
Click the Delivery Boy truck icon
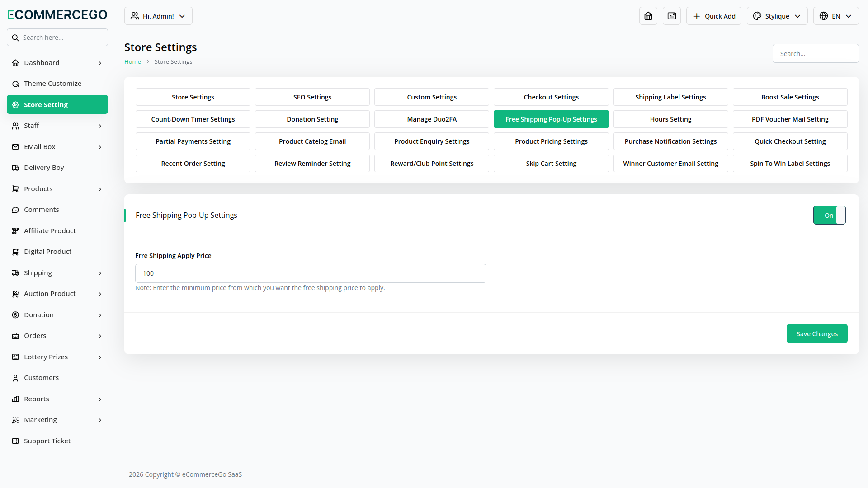(x=15, y=168)
